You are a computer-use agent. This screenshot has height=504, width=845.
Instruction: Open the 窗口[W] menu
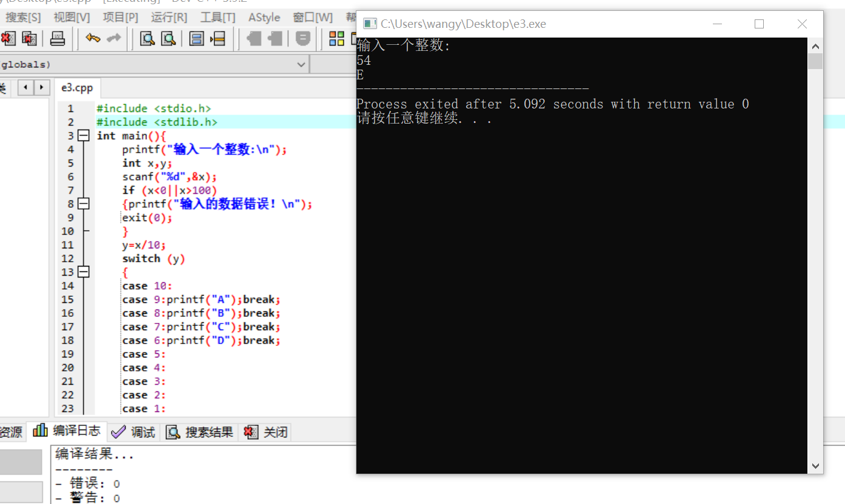(313, 18)
